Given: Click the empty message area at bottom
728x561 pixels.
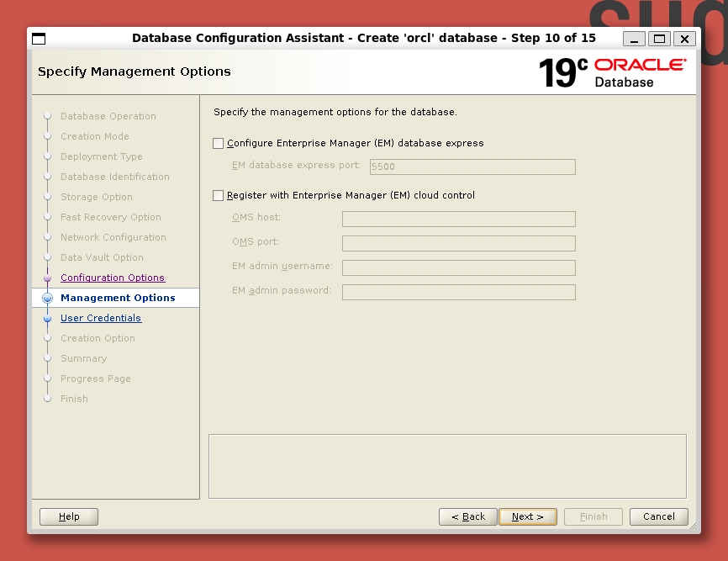Looking at the screenshot, I should coord(447,466).
